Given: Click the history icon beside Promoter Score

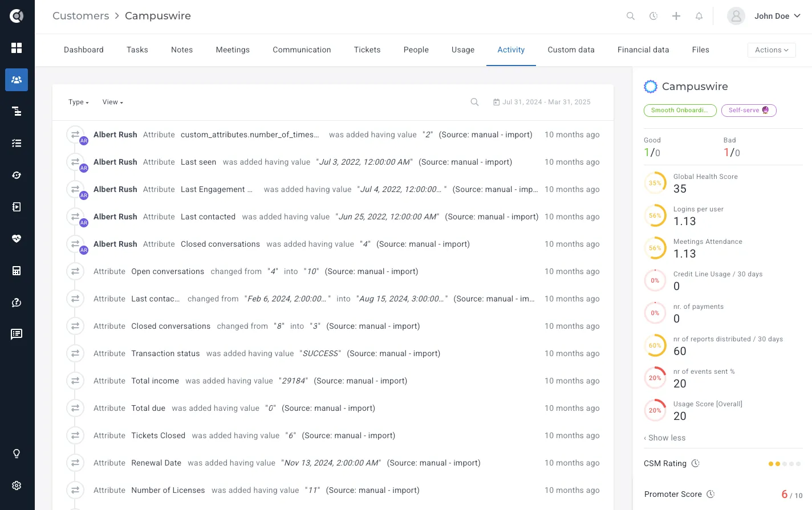Looking at the screenshot, I should pyautogui.click(x=710, y=494).
